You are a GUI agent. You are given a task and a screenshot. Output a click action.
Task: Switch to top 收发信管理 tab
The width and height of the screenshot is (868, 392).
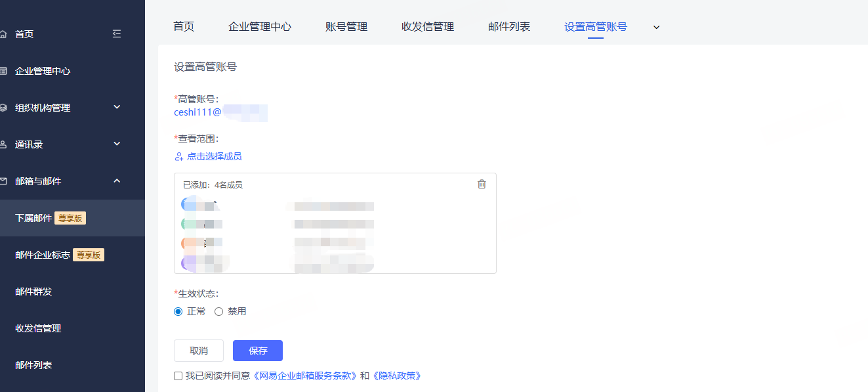point(428,27)
